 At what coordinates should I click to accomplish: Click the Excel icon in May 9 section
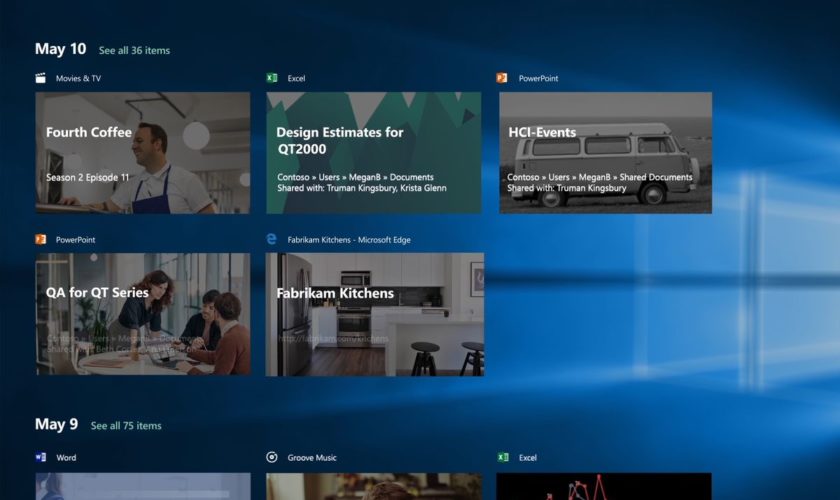coord(503,458)
